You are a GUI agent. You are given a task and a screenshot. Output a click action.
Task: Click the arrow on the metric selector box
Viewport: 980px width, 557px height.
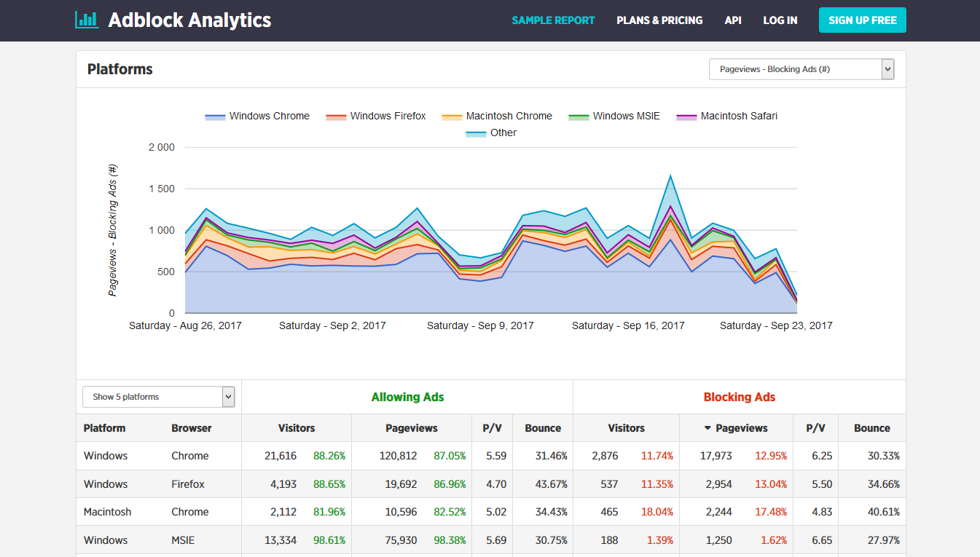coord(887,68)
